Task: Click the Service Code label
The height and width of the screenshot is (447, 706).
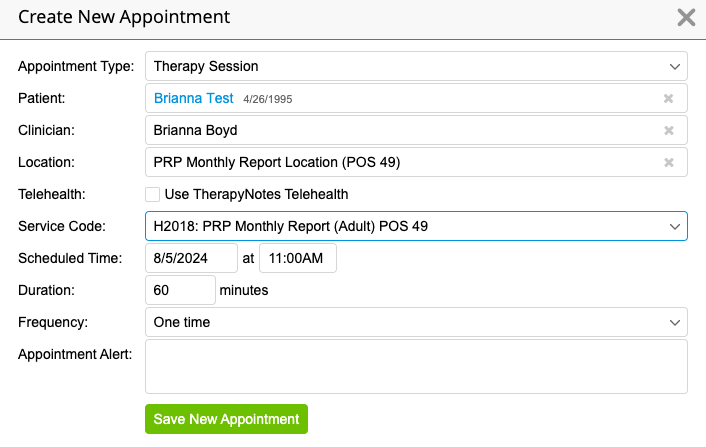Action: [61, 227]
